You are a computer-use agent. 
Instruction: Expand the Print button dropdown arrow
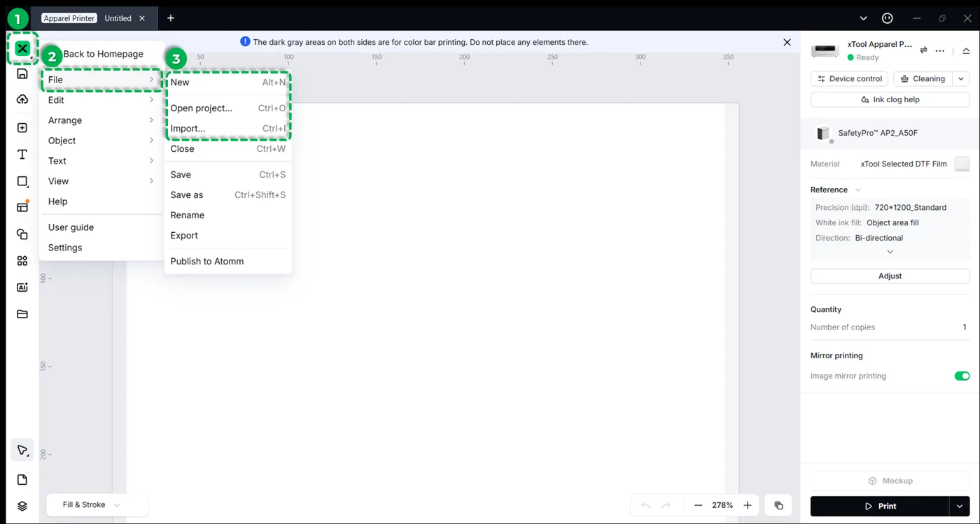tap(960, 506)
